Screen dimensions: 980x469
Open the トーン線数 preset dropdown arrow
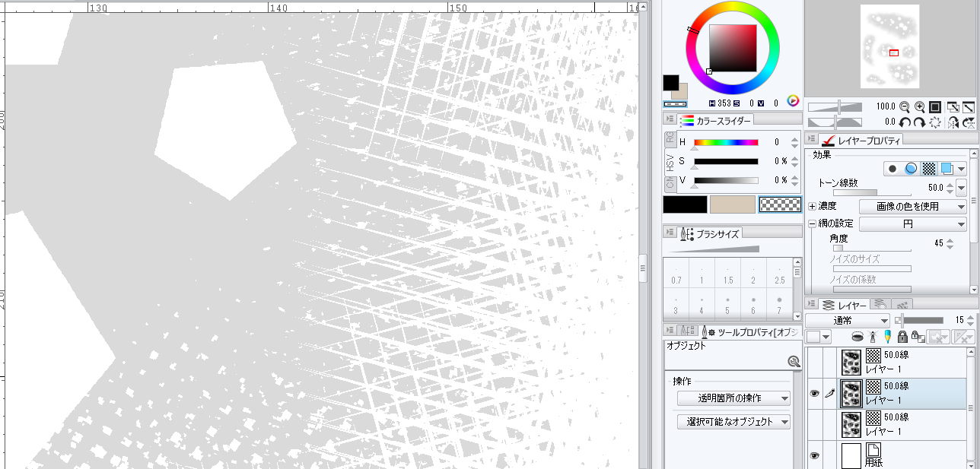[x=962, y=187]
